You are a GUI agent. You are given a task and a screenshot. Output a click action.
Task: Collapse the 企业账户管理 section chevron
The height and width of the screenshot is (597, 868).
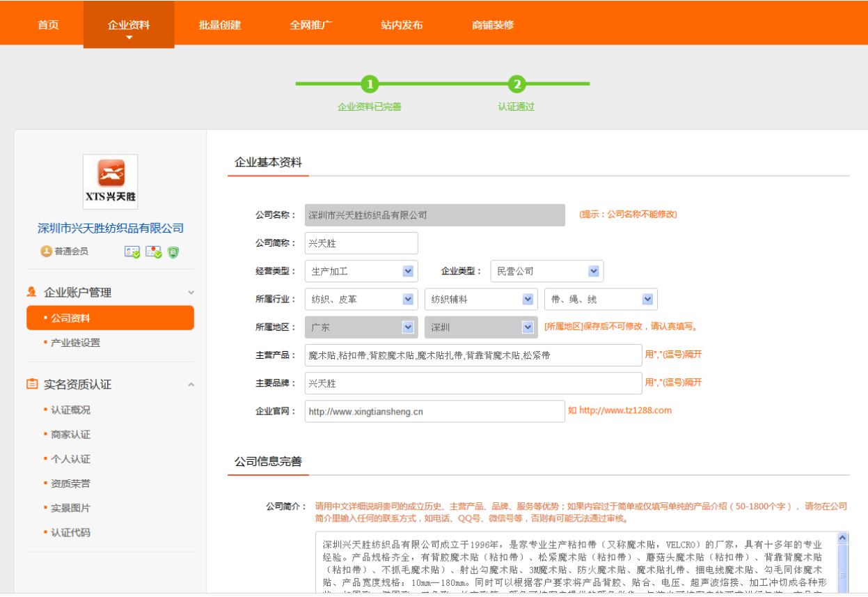[191, 293]
